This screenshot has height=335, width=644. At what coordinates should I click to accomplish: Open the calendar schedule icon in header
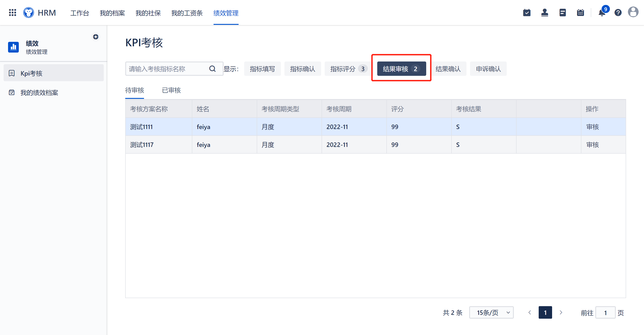pyautogui.click(x=580, y=13)
